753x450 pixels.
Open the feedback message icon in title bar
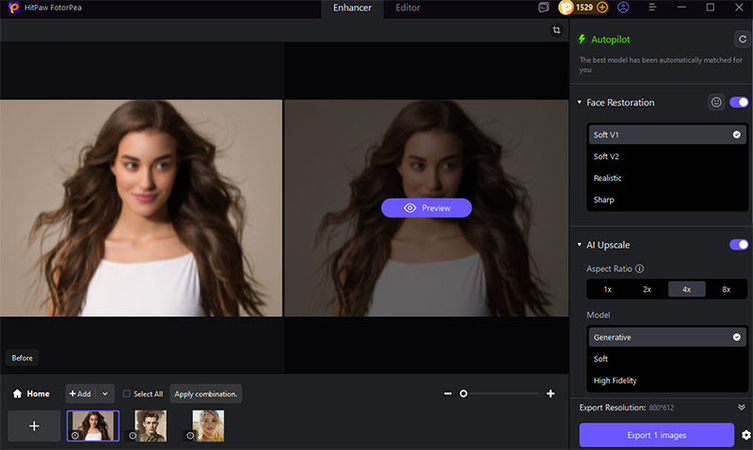[544, 8]
